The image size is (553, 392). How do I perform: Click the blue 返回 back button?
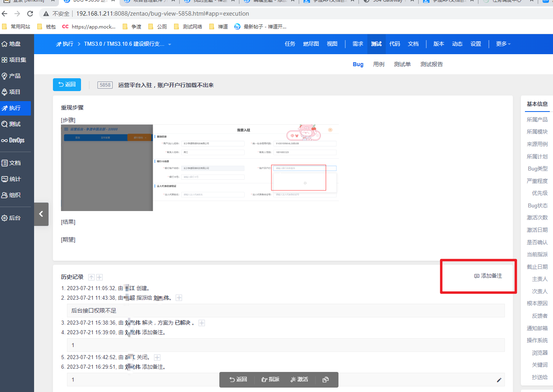[67, 85]
